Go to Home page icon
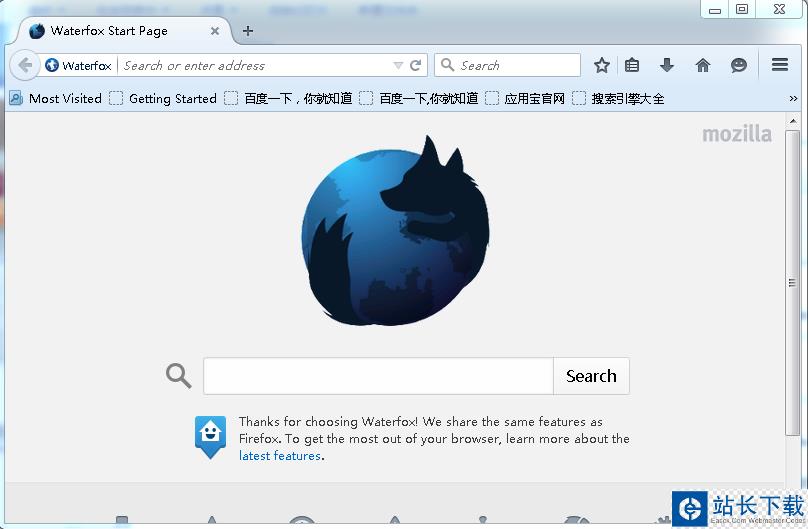 click(x=703, y=65)
